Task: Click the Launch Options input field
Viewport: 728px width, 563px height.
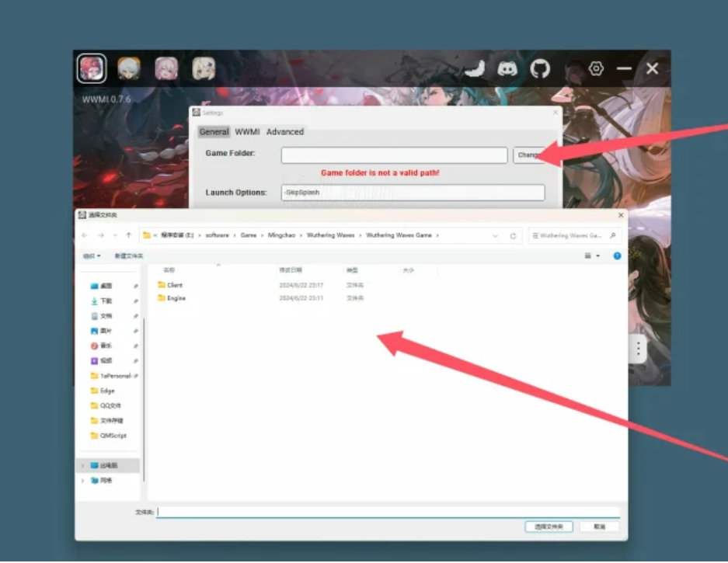Action: [x=413, y=193]
